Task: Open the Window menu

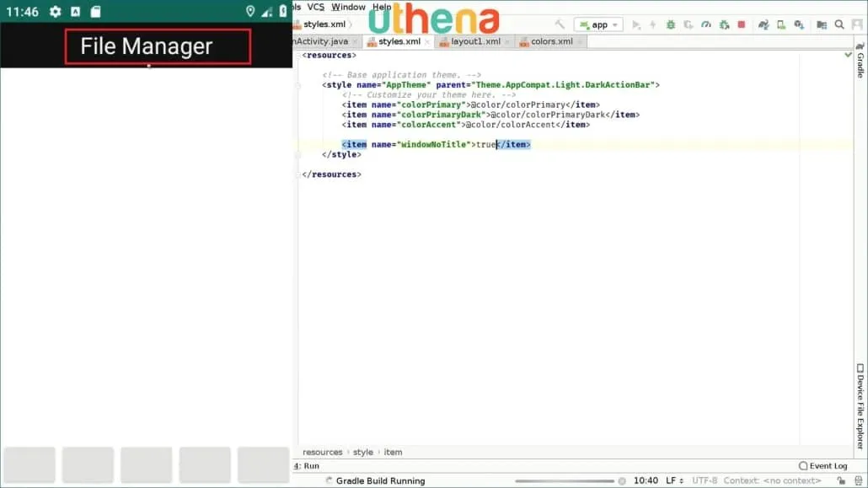Action: (348, 7)
